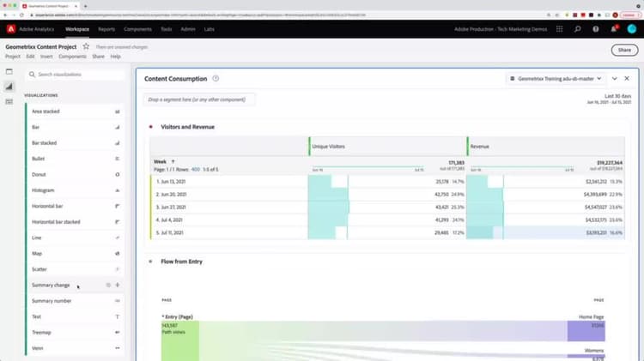Click the Content Consumption info icon

[x=216, y=78]
